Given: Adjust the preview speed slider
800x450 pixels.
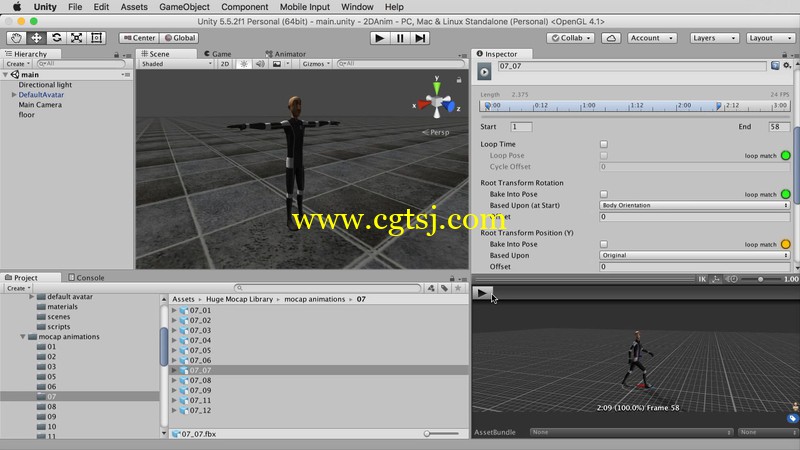Looking at the screenshot, I should click(760, 279).
